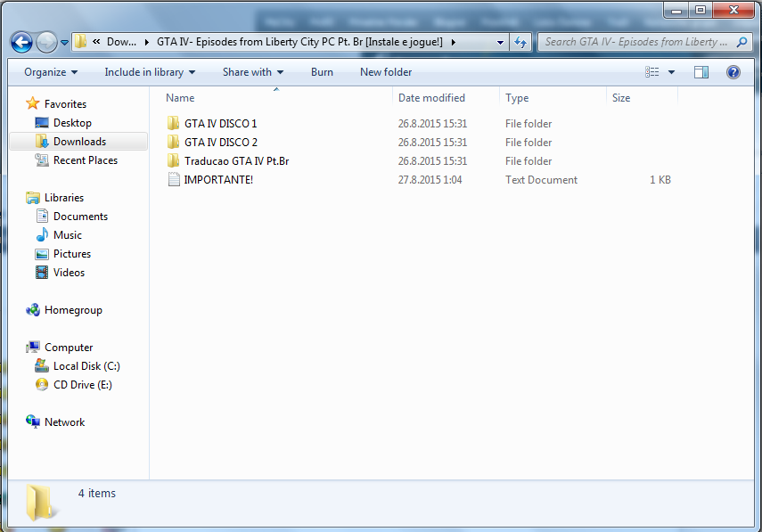Open arrow after Dow... breadcrumb
The width and height of the screenshot is (762, 532).
(147, 42)
